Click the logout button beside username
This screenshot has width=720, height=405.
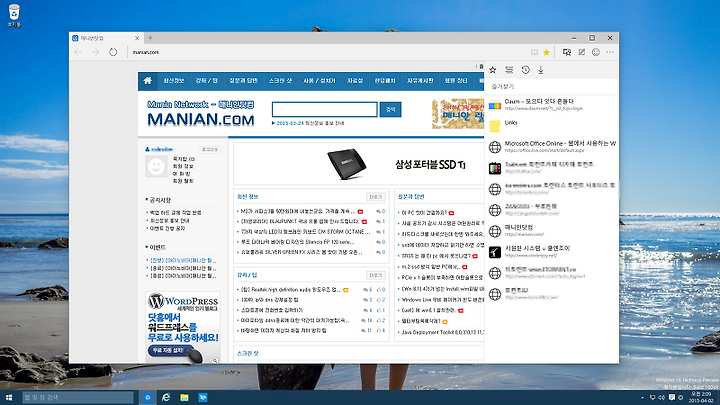tap(209, 149)
